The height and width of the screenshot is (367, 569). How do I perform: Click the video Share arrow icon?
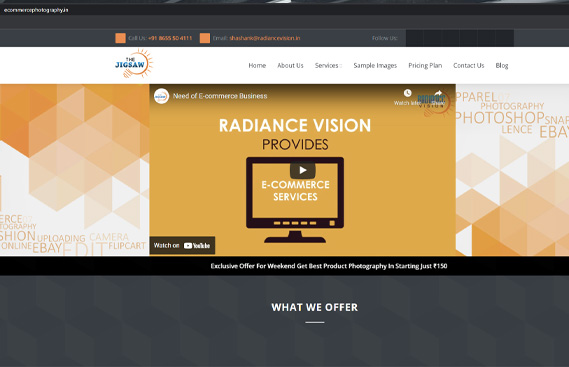tap(438, 93)
